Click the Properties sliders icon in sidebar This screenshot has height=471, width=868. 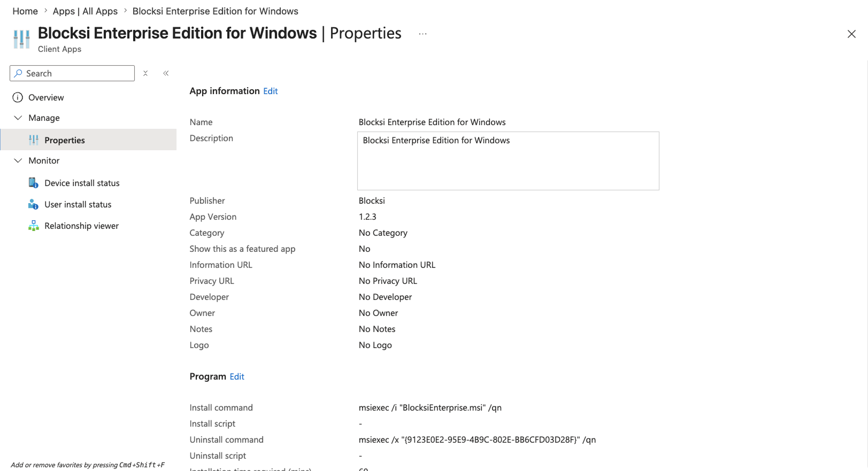pos(34,140)
